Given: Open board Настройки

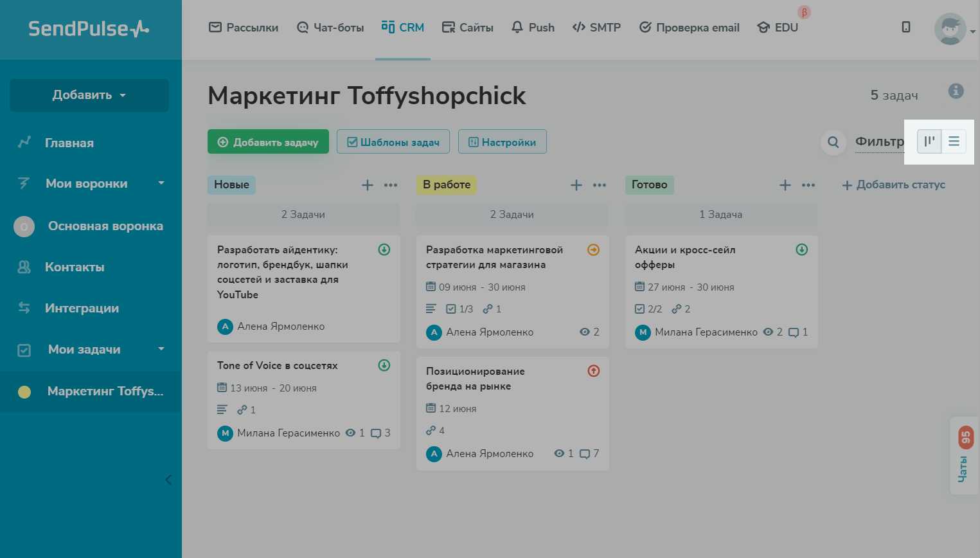Looking at the screenshot, I should (x=503, y=142).
